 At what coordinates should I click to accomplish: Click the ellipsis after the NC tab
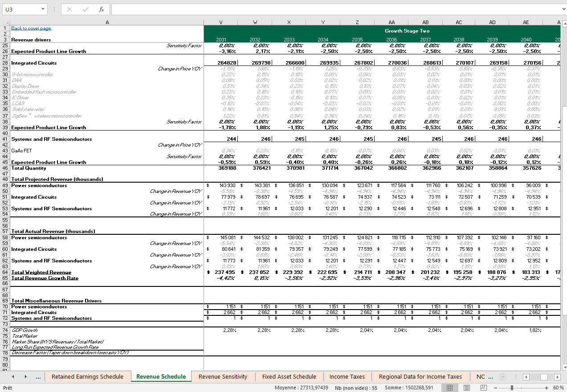click(x=491, y=377)
